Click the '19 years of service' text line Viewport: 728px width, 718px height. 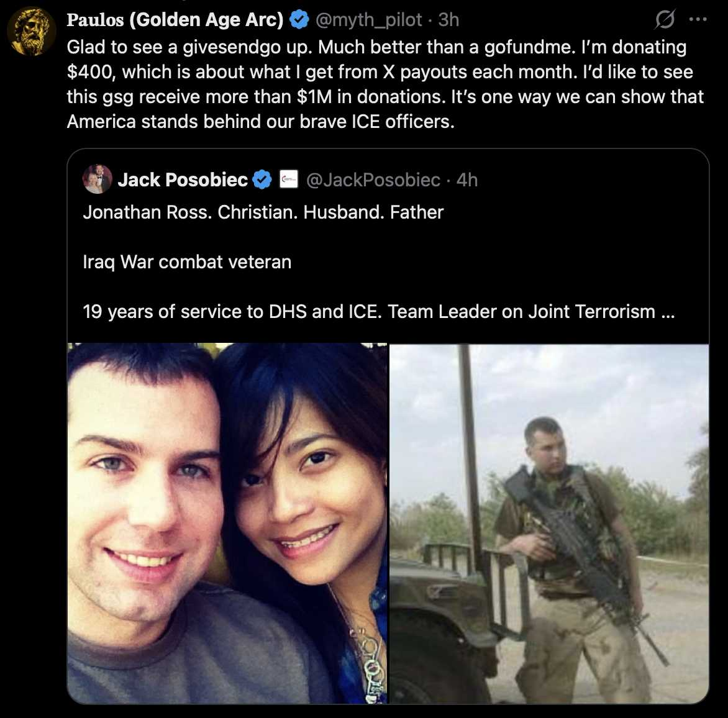click(x=378, y=312)
